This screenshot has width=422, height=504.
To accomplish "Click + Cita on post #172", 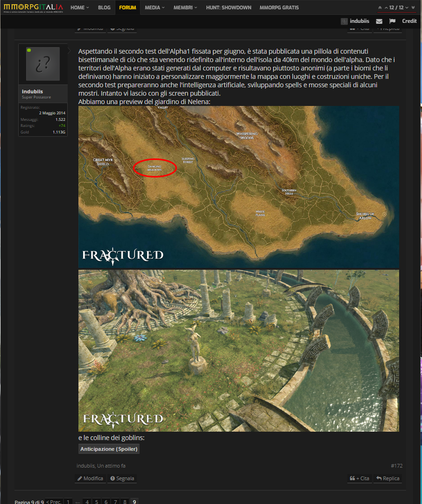I will [x=359, y=478].
